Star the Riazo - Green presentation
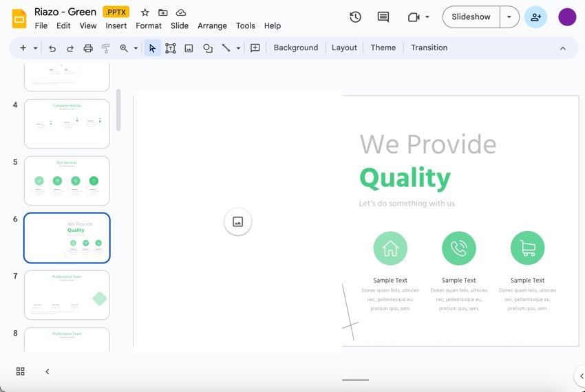This screenshot has height=392, width=585. coord(145,12)
